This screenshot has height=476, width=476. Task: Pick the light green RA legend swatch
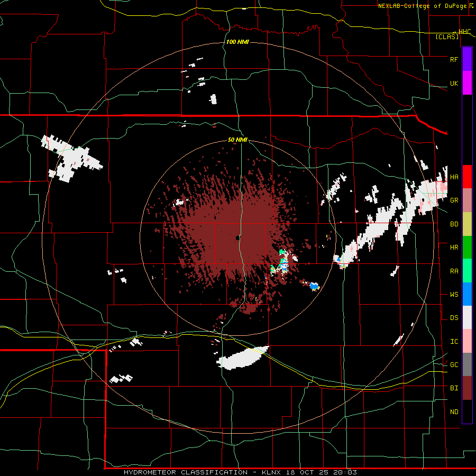[x=467, y=271]
